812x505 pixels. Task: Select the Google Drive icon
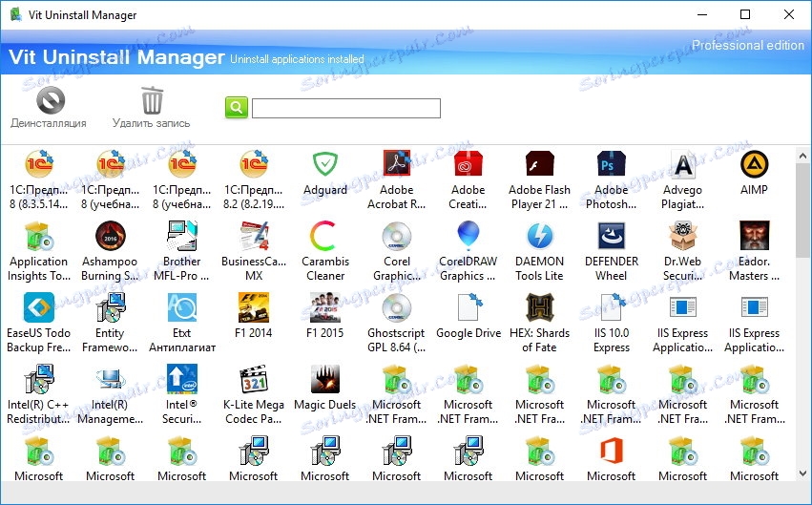[x=469, y=307]
